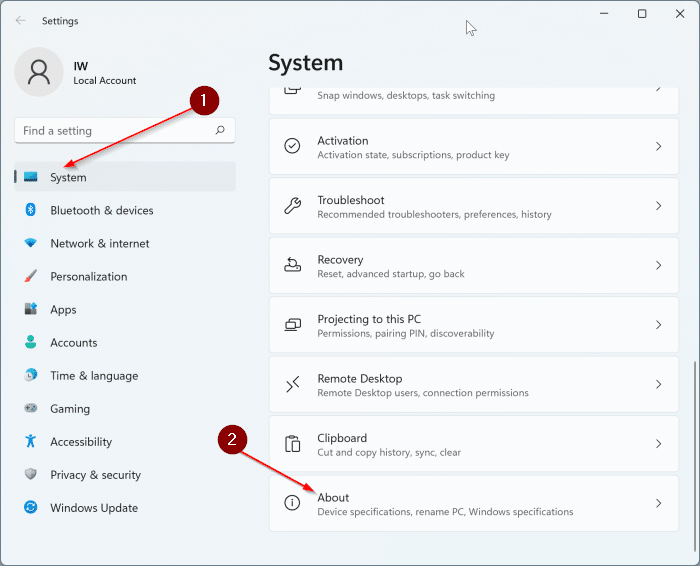Open Recovery using its right chevron
This screenshot has width=700, height=566.
pyautogui.click(x=658, y=265)
